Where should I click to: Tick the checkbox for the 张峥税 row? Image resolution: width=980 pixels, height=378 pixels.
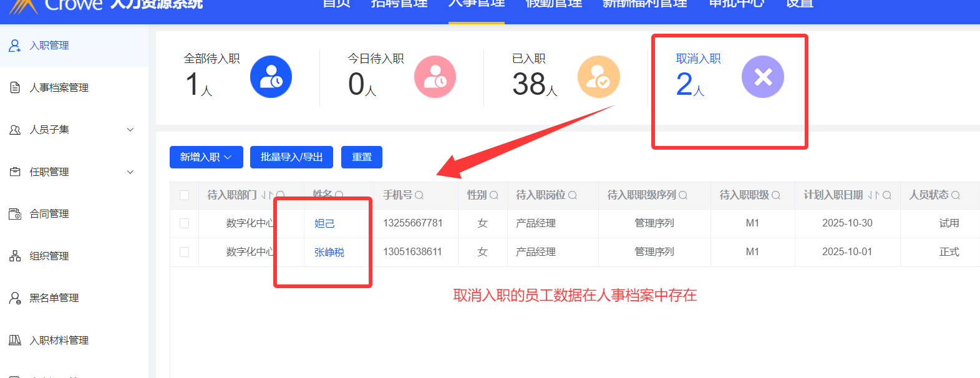[x=184, y=252]
